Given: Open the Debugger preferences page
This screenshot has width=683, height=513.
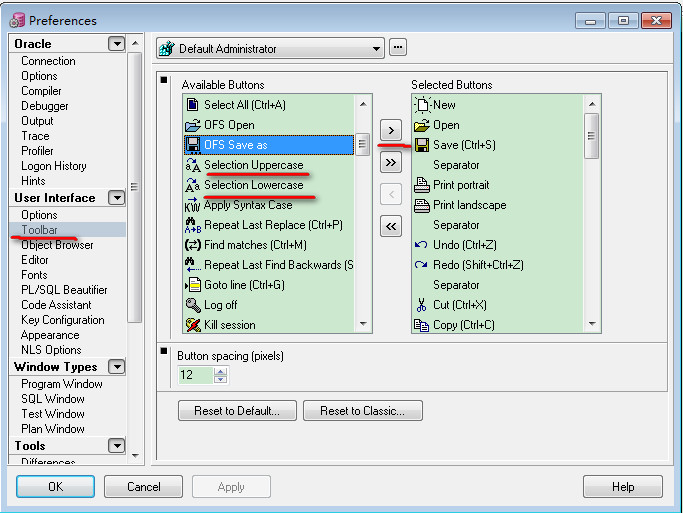Looking at the screenshot, I should 45,106.
